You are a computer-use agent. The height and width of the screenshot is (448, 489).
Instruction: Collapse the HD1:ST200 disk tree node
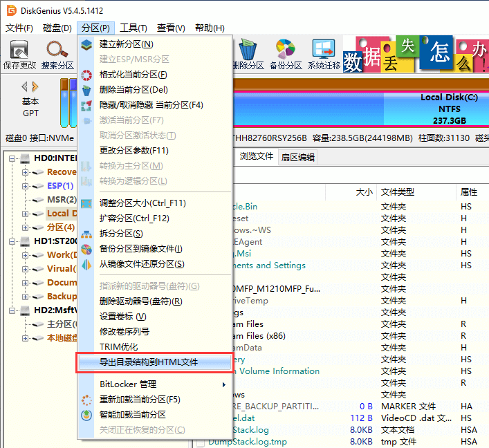click(x=12, y=241)
